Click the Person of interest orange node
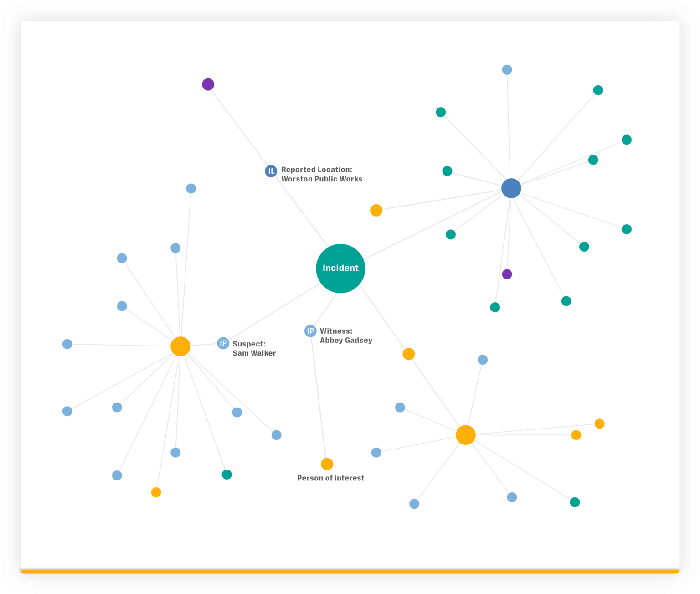This screenshot has height=594, width=700. coord(327,464)
